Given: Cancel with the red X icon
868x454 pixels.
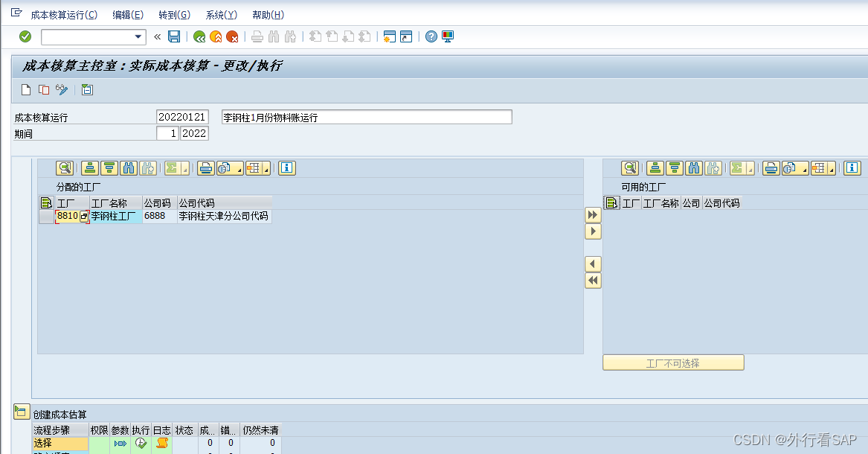Looking at the screenshot, I should pos(233,37).
